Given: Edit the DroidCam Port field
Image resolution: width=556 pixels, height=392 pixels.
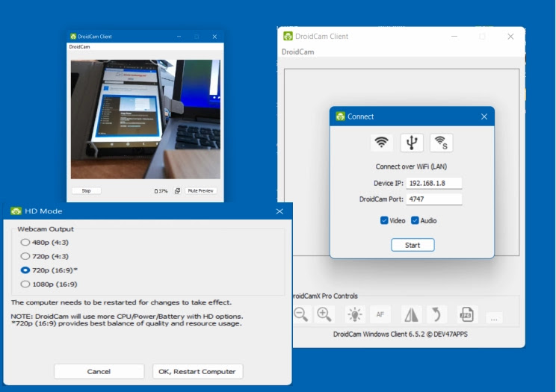Looking at the screenshot, I should [x=434, y=199].
